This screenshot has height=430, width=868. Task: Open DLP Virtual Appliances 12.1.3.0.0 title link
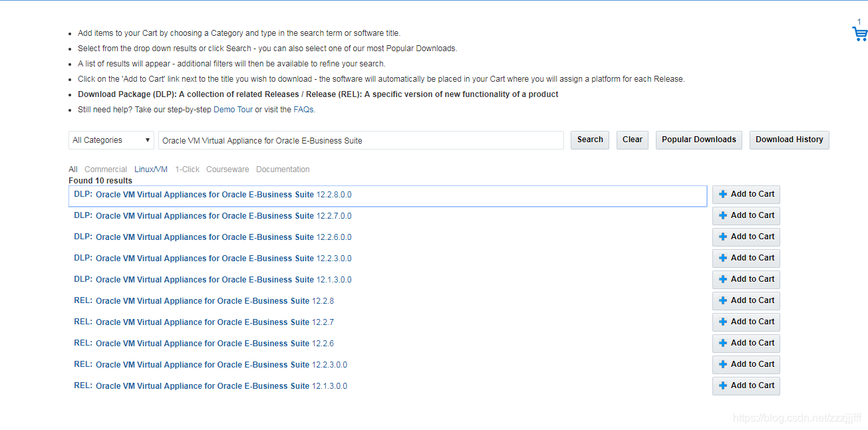[223, 280]
